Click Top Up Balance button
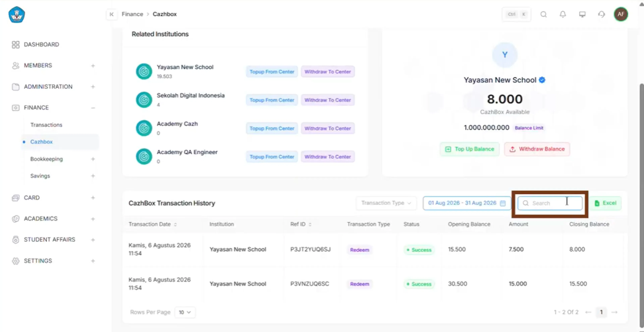 coord(470,149)
